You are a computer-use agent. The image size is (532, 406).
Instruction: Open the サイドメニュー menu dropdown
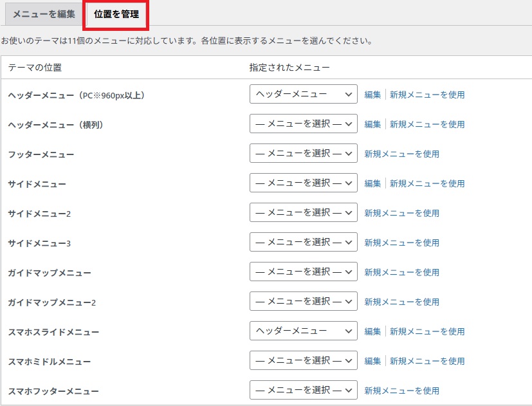304,183
